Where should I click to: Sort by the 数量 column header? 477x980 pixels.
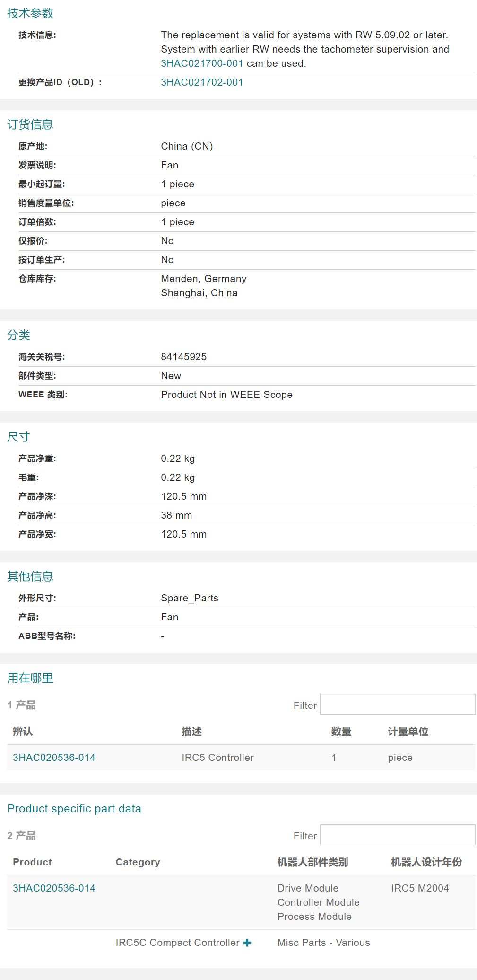click(341, 732)
